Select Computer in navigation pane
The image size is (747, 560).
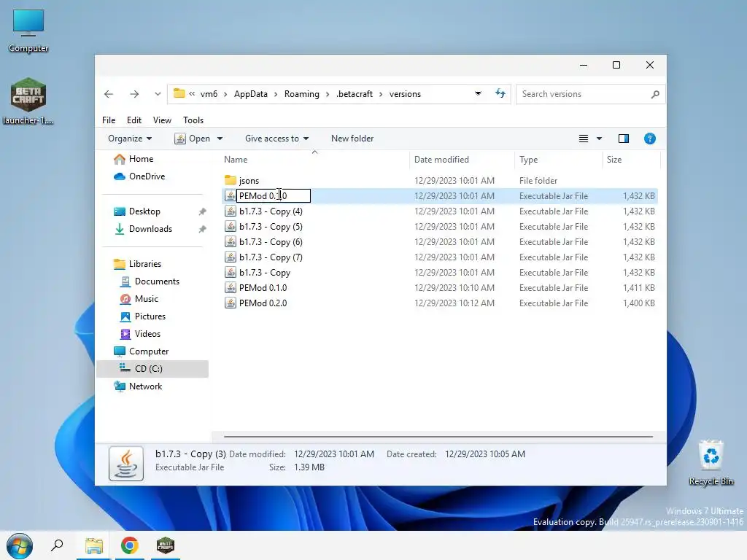pyautogui.click(x=141, y=351)
